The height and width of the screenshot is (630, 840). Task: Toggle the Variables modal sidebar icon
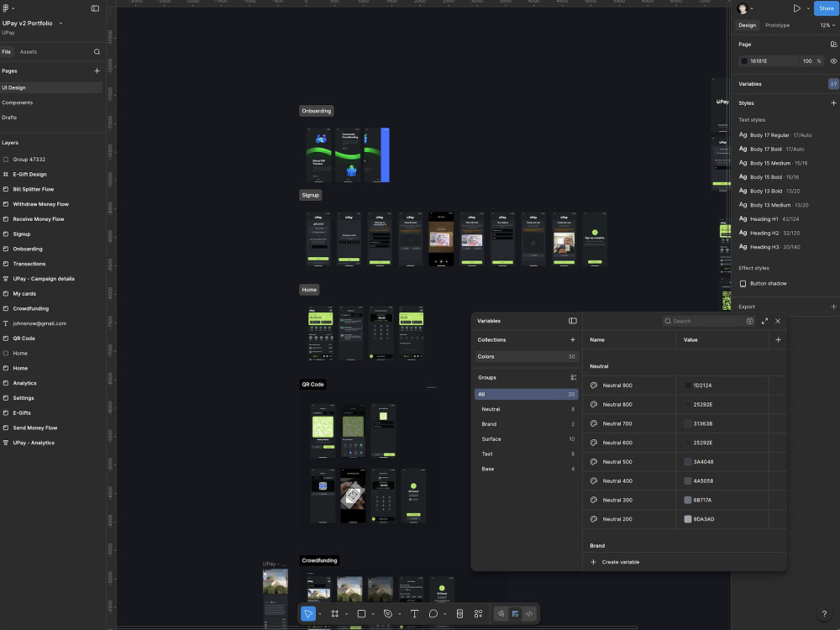573,321
